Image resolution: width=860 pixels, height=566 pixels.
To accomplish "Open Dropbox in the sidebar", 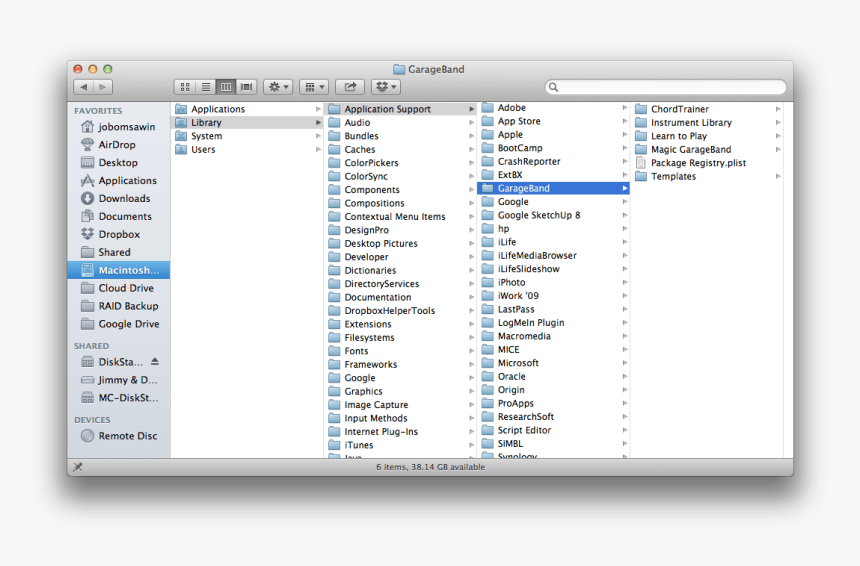I will 119,234.
